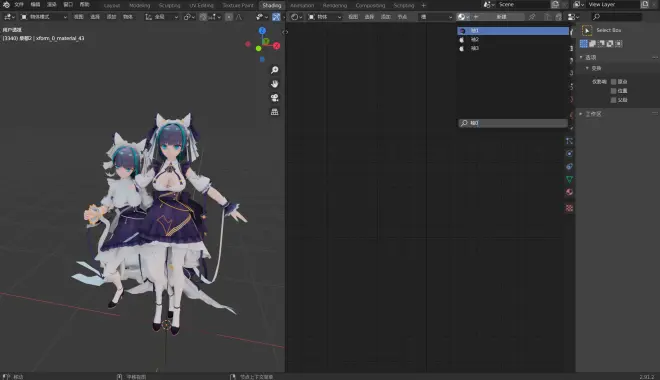This screenshot has width=660, height=380.
Task: Click the View Layer browse icon
Action: click(579, 5)
